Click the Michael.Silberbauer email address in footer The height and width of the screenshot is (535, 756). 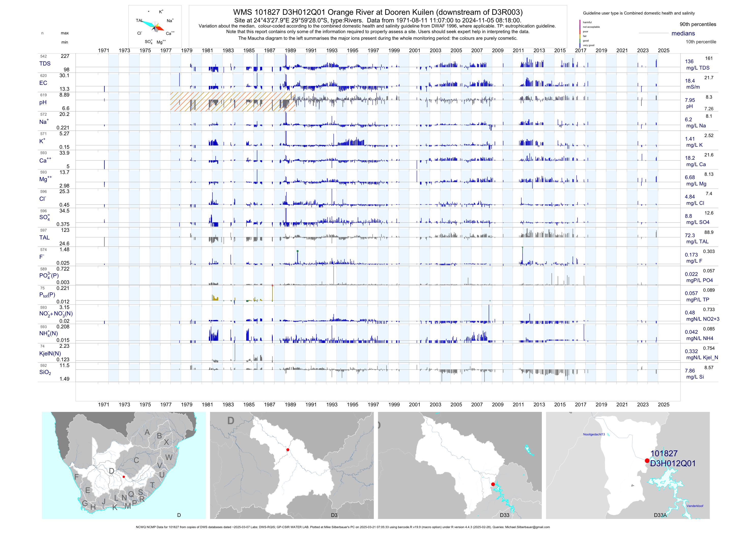click(x=527, y=527)
